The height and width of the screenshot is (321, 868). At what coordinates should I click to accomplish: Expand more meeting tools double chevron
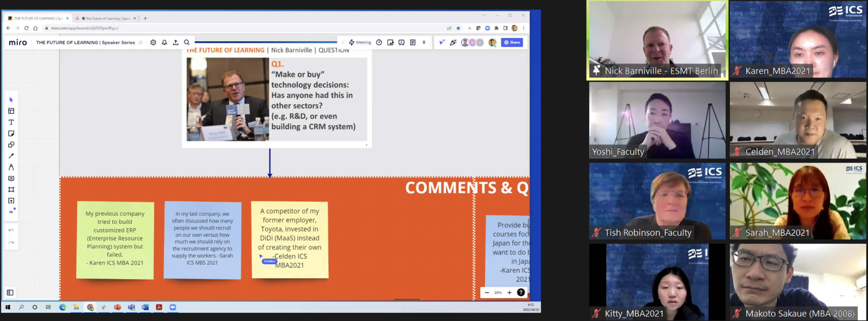point(424,43)
